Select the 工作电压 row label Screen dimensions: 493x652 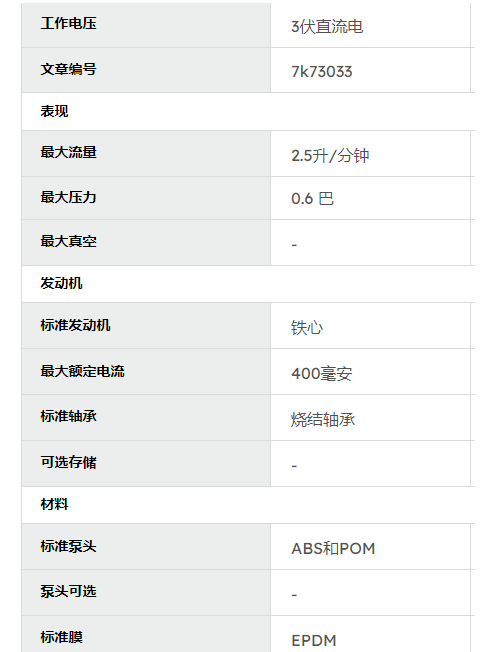(69, 23)
